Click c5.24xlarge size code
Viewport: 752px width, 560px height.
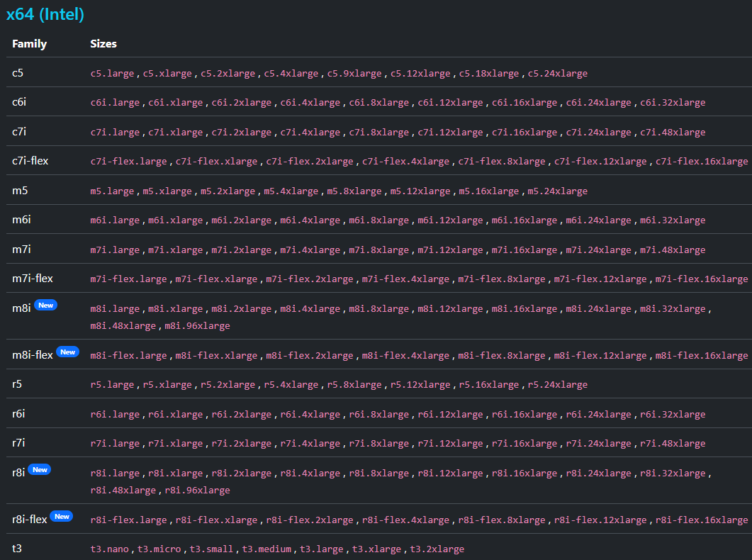pos(557,73)
